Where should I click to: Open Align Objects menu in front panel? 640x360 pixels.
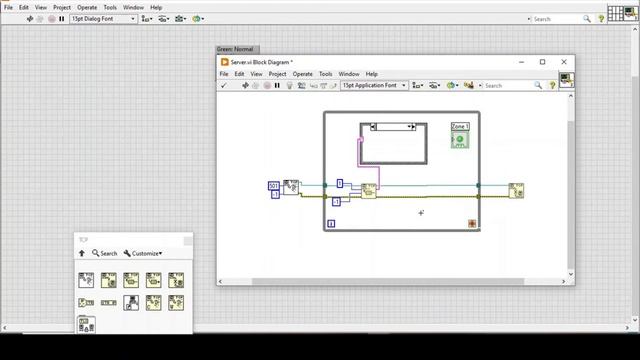pos(146,19)
